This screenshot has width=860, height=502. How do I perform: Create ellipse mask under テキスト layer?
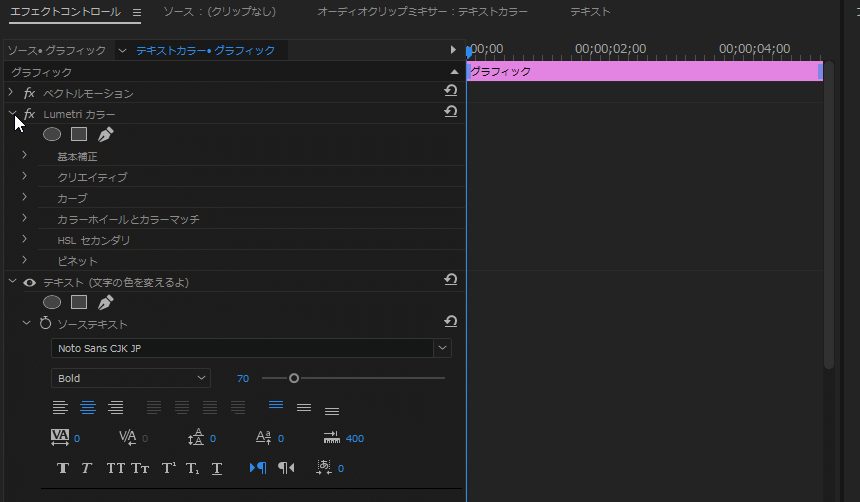pos(52,302)
